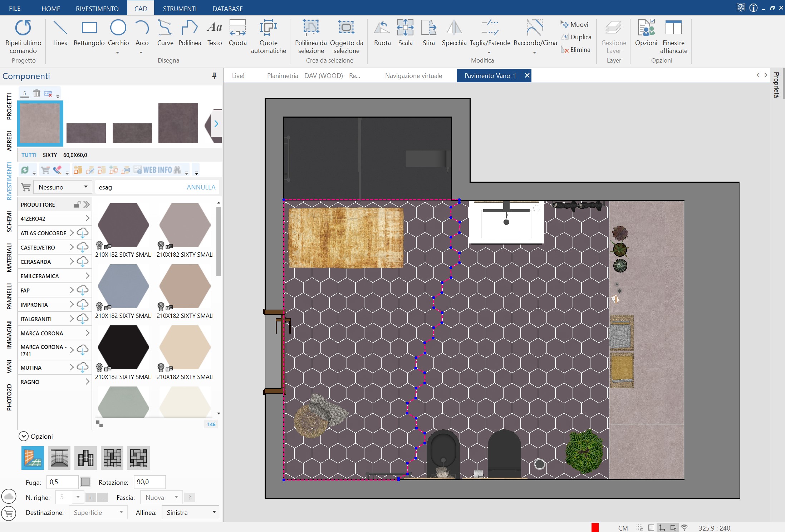Screen dimensions: 785x532
Task: Select the lighter basket-weave laying pattern
Action: click(x=112, y=458)
